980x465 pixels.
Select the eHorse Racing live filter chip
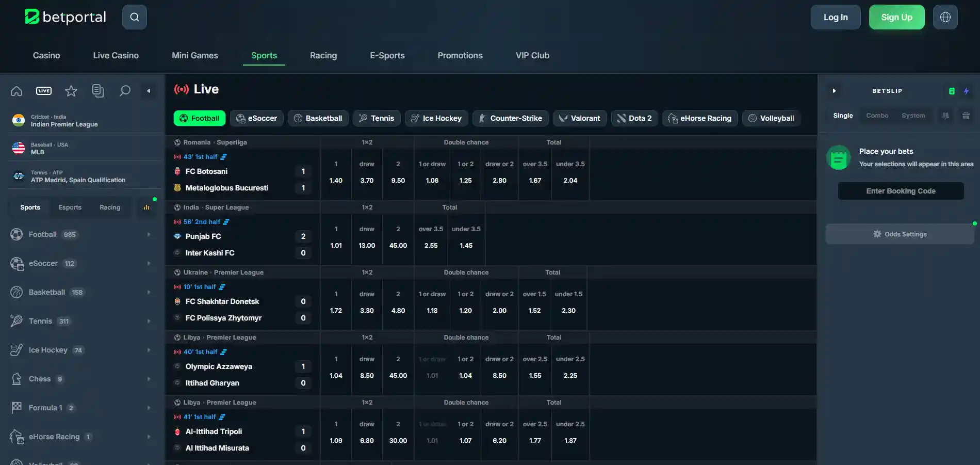[700, 118]
